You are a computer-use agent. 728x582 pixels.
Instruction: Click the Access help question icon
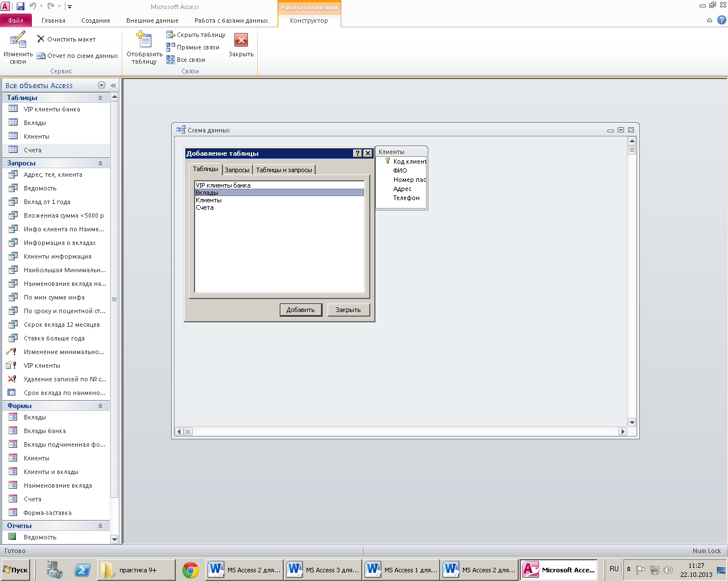[721, 20]
